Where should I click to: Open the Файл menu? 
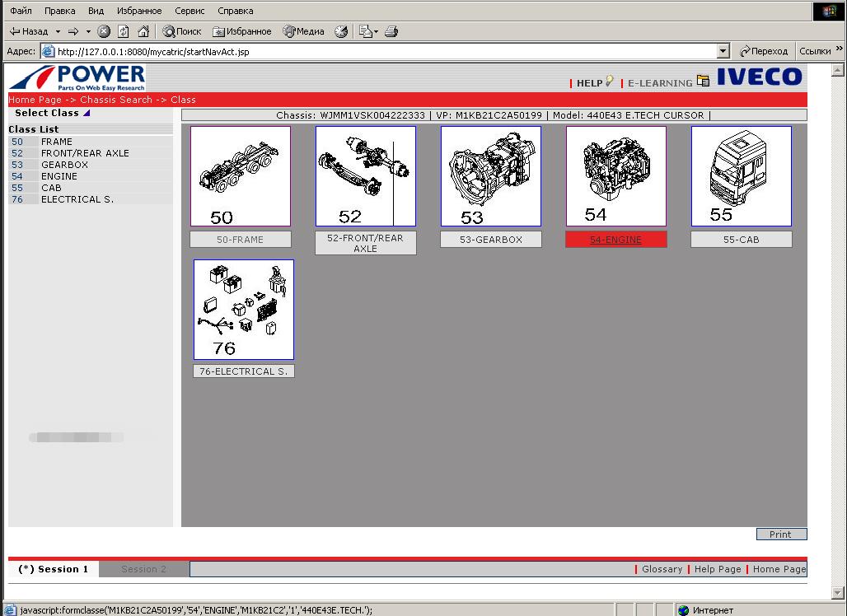tap(21, 11)
